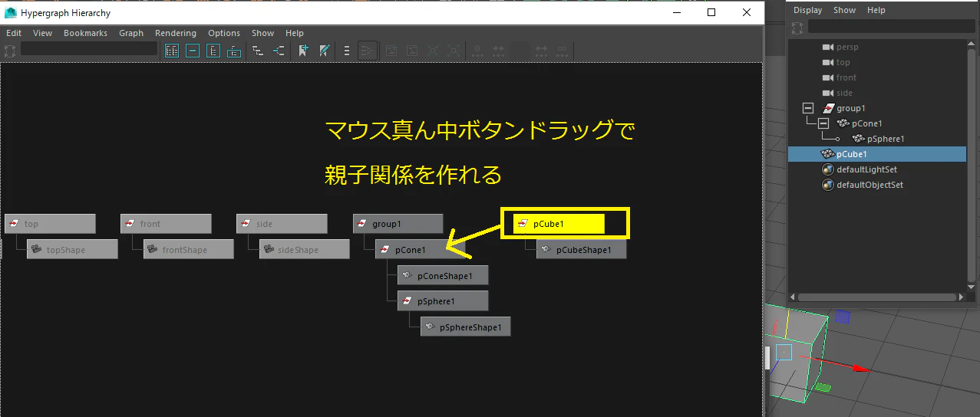The height and width of the screenshot is (417, 980).
Task: Open the Graph menu
Action: (x=131, y=33)
